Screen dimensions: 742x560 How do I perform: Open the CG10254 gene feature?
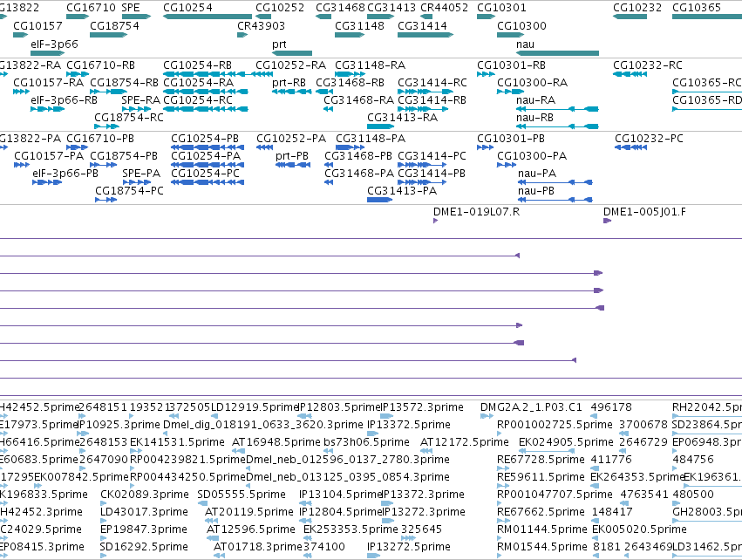pos(208,17)
